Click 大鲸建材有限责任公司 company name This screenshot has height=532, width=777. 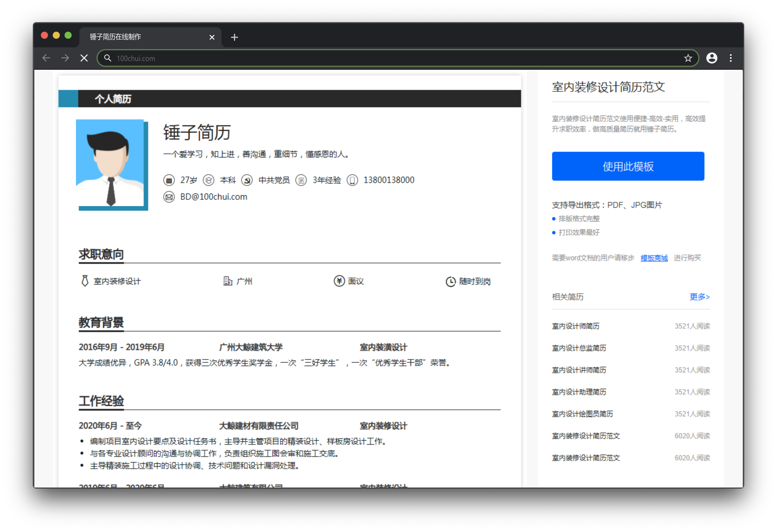(259, 425)
